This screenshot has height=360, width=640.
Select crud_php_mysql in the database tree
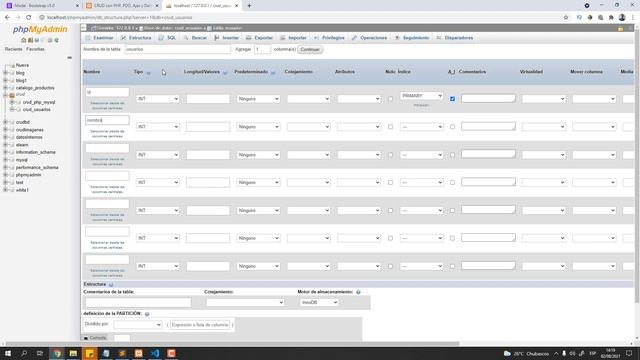39,102
